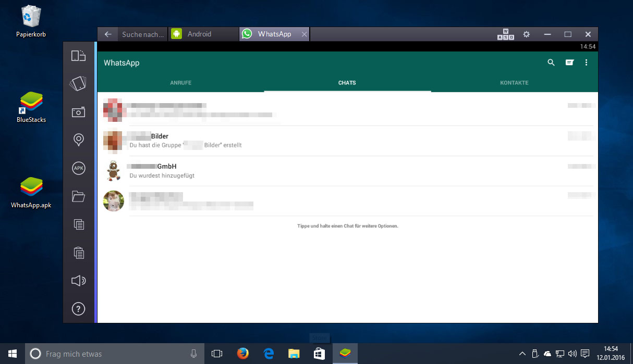
Task: Click the copy icon in BlueStacks sidebar
Action: [x=78, y=224]
